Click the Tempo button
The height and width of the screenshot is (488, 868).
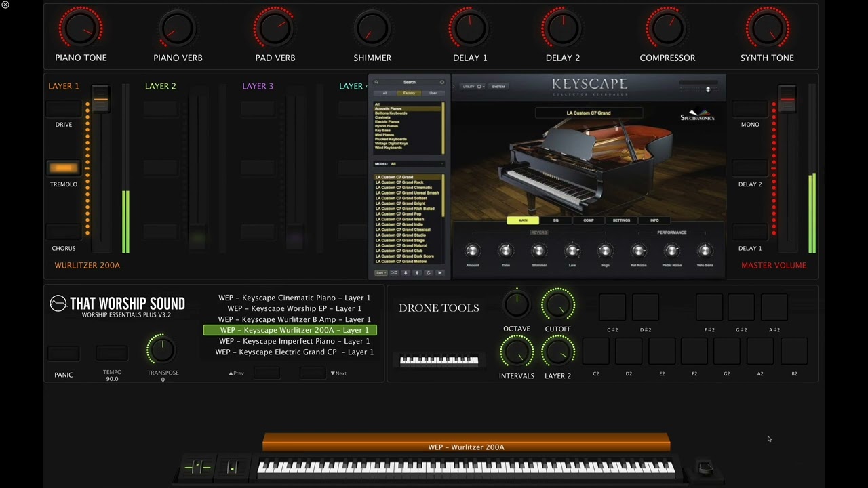click(x=112, y=353)
